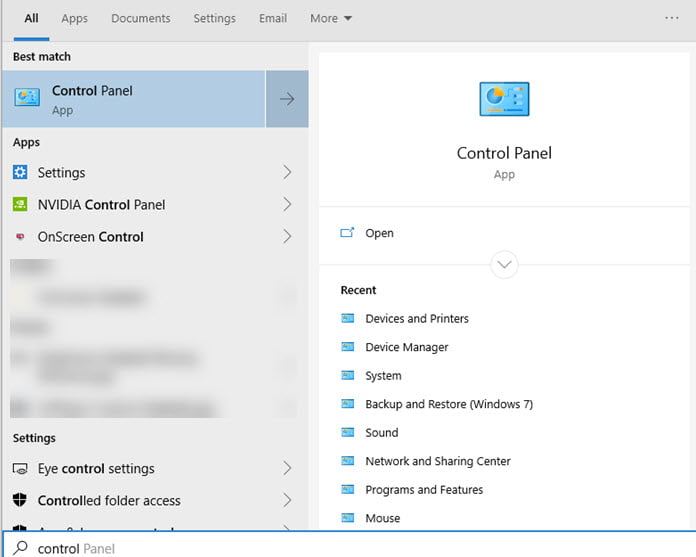Image resolution: width=696 pixels, height=557 pixels.
Task: Click the Sound item icon
Action: click(x=348, y=432)
